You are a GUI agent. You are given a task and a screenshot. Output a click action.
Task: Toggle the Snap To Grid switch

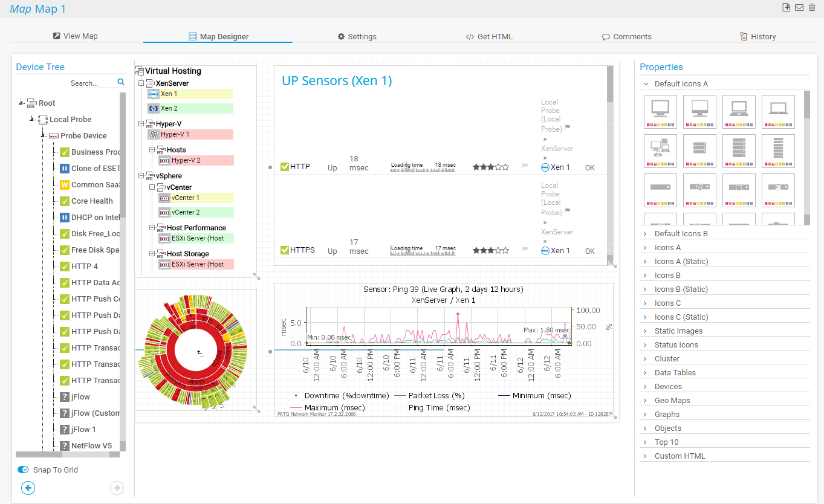click(23, 470)
